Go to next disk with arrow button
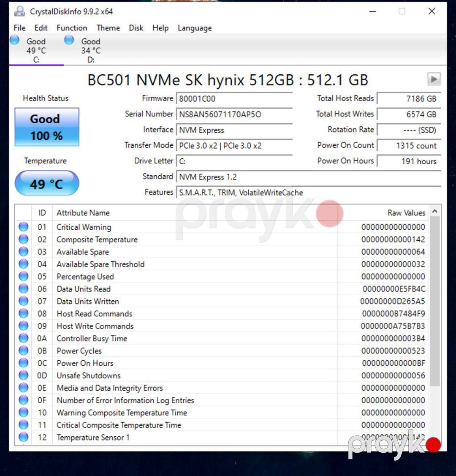456x476 pixels. [x=434, y=79]
